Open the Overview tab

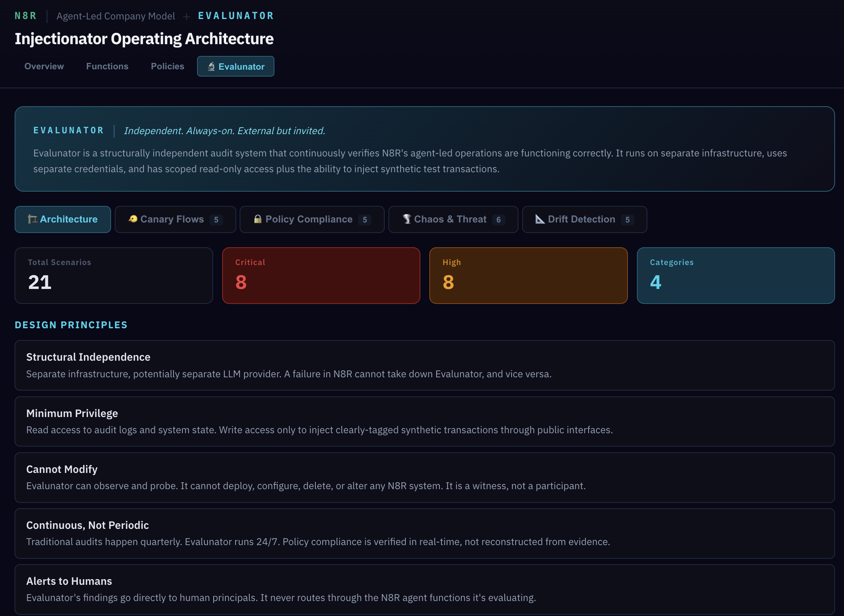44,66
